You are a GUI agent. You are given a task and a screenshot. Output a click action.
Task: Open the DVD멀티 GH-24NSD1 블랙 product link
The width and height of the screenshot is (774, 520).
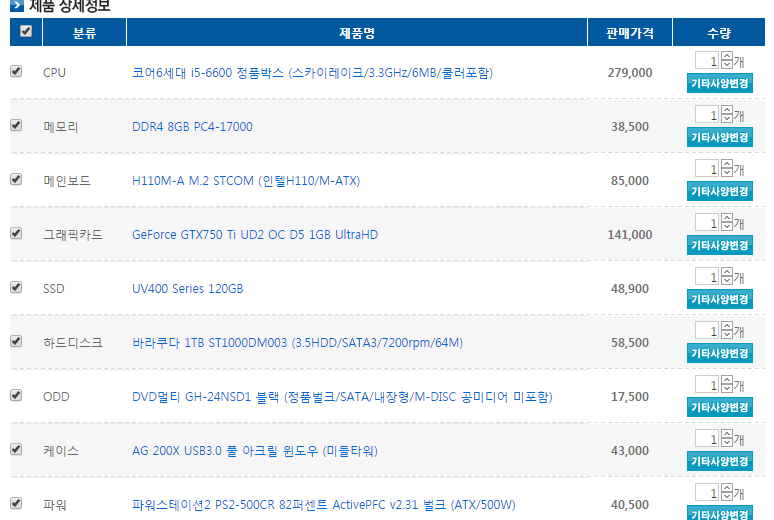[342, 397]
